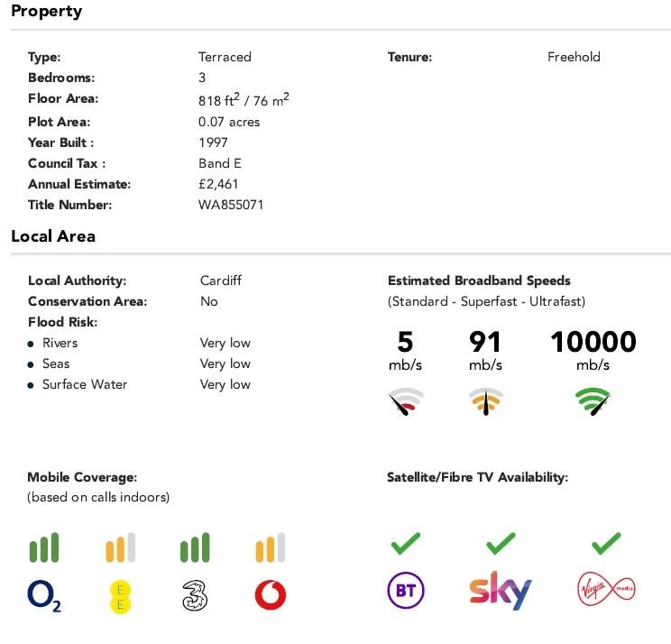Click green checkmark above Virgin Media logo

[606, 544]
